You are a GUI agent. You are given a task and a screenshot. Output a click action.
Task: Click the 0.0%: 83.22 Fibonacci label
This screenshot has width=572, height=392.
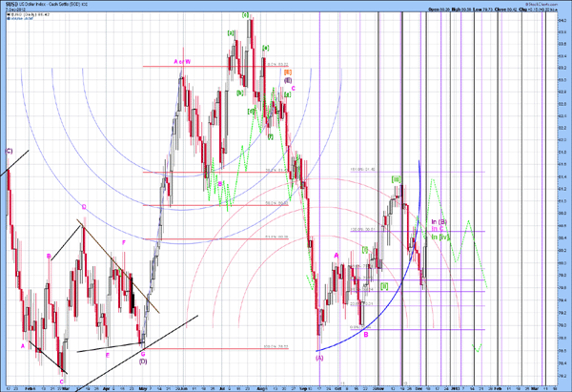pos(277,64)
